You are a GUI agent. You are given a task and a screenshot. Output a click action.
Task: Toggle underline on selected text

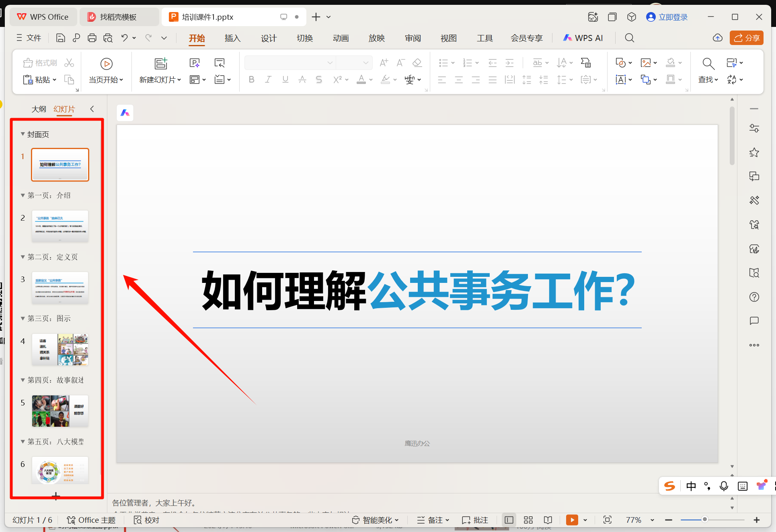pyautogui.click(x=285, y=79)
